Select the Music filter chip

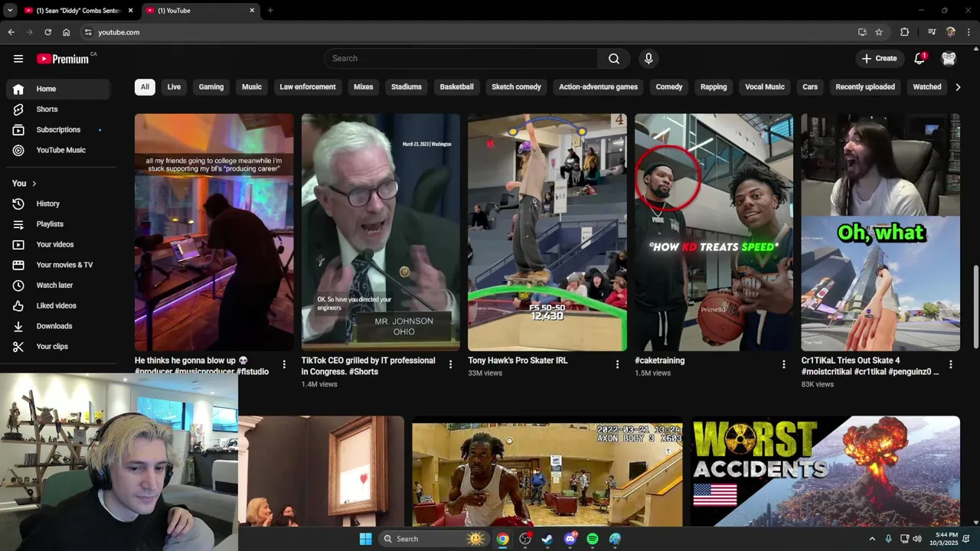pos(252,86)
